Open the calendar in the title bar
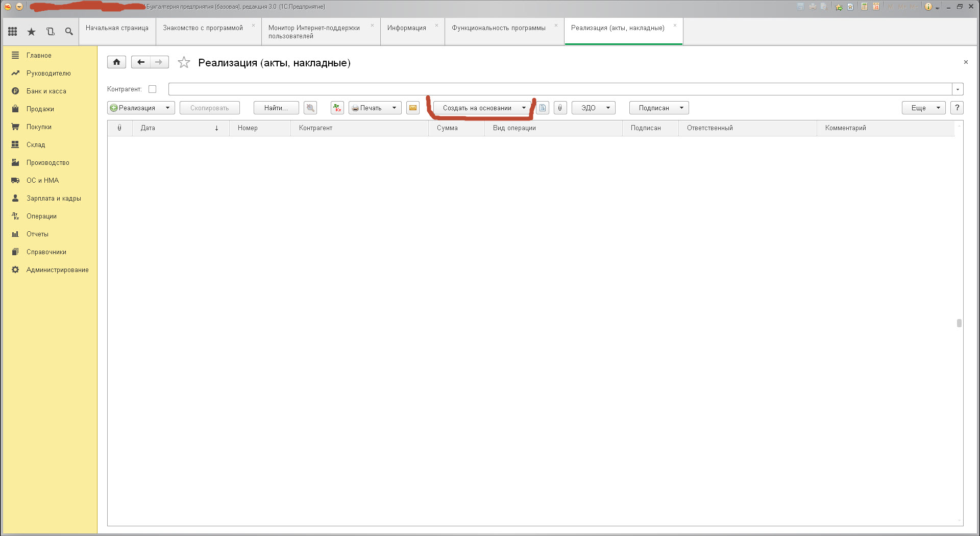 (x=876, y=7)
